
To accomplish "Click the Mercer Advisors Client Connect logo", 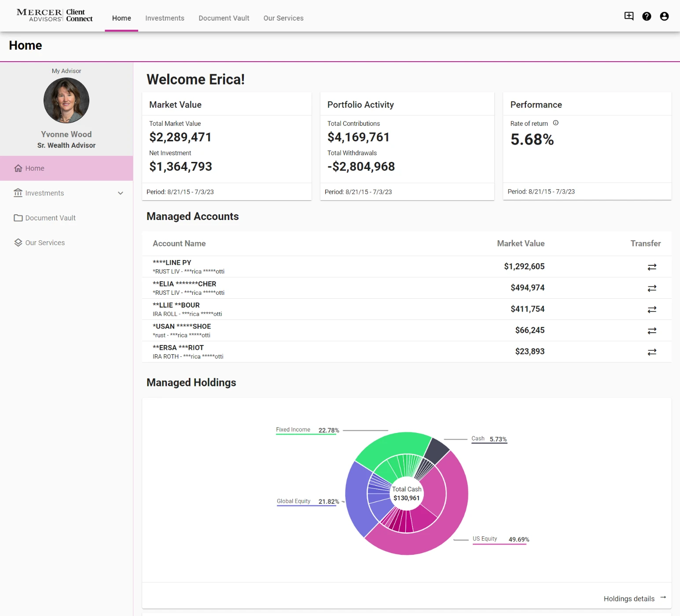I will tap(55, 15).
